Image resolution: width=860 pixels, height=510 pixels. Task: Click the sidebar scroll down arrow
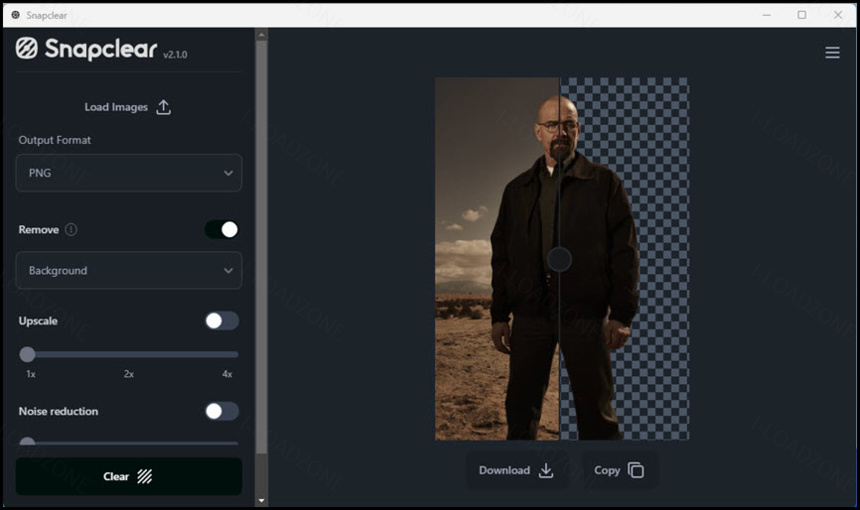262,500
